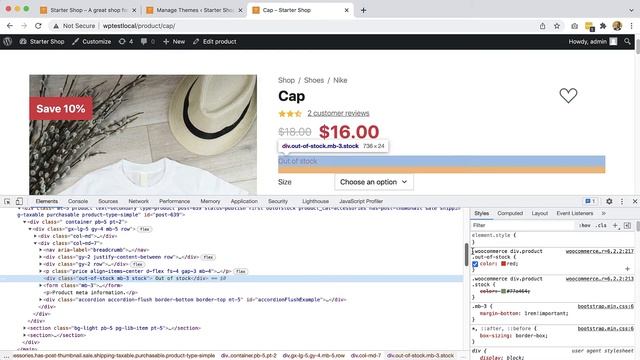Viewport: 640px width, 360px height.
Task: Click the Chrome profile avatar
Action: coord(617,26)
